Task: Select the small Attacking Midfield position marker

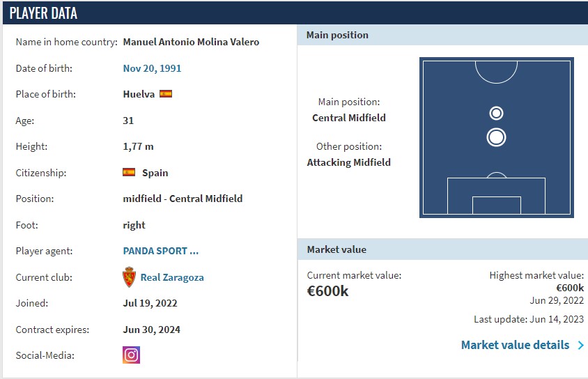Action: click(x=496, y=114)
